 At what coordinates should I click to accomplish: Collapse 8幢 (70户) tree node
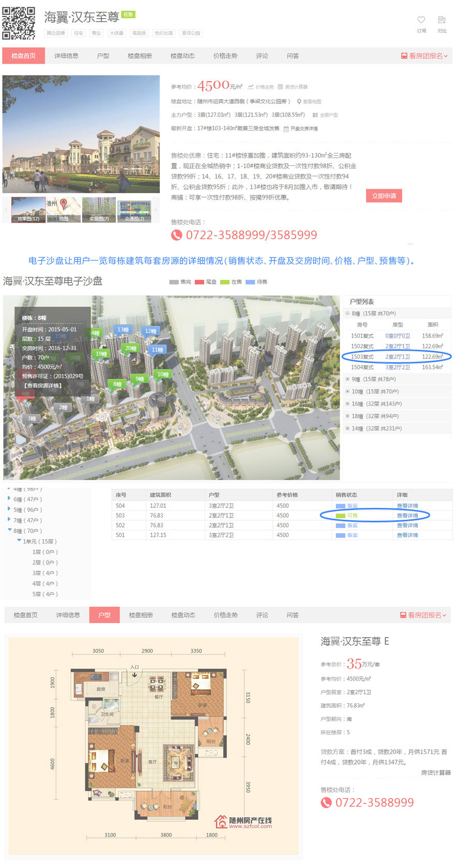coord(9,530)
